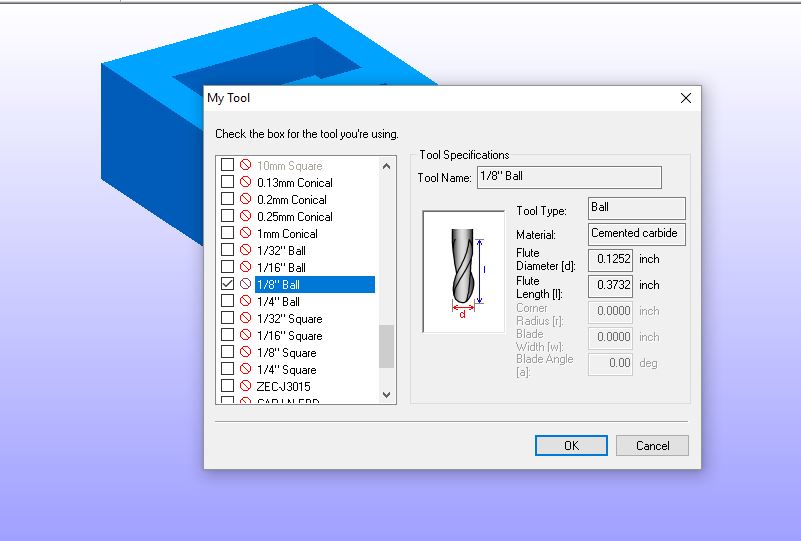Viewport: 801px width, 541px height.
Task: Click the Flute Length value field
Action: 610,286
